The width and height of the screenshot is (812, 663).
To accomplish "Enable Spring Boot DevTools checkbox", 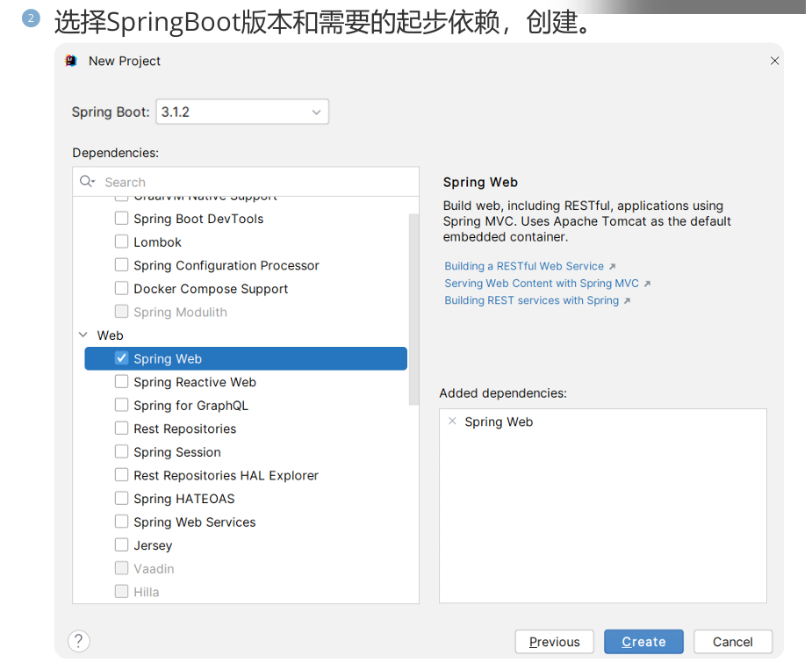I will click(121, 218).
